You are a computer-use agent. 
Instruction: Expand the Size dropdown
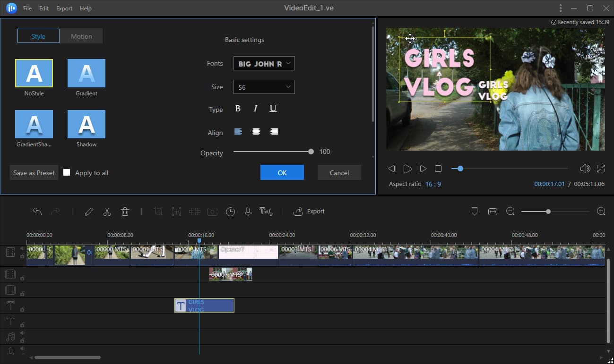(x=264, y=87)
